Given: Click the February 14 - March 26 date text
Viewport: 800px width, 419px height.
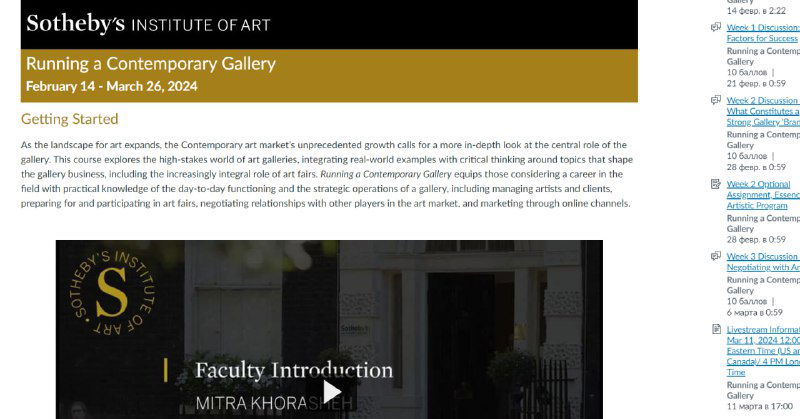Looking at the screenshot, I should pyautogui.click(x=111, y=87).
